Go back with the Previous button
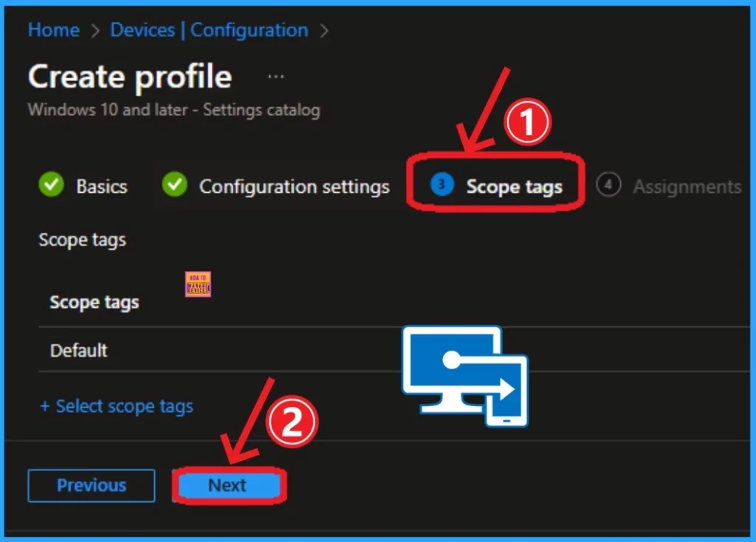This screenshot has height=542, width=756. 92,486
